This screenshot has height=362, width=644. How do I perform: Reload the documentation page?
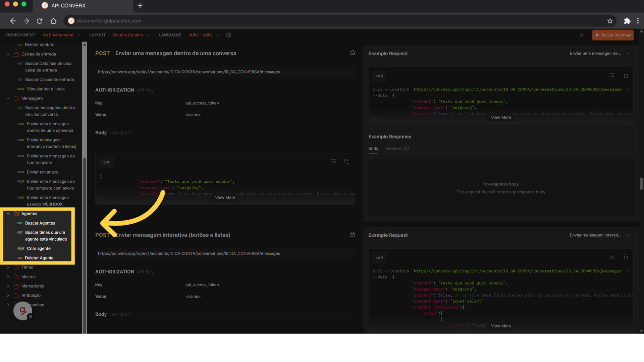pyautogui.click(x=40, y=21)
